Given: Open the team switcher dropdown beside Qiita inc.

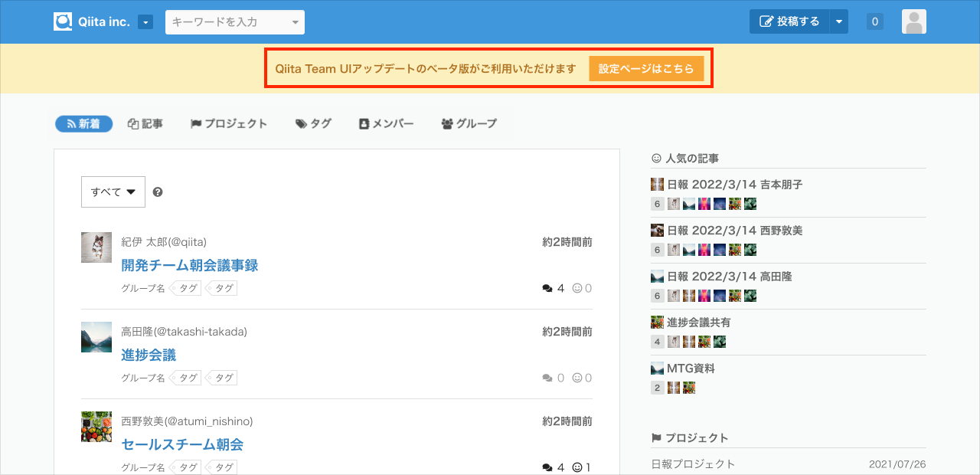Looking at the screenshot, I should pyautogui.click(x=145, y=22).
